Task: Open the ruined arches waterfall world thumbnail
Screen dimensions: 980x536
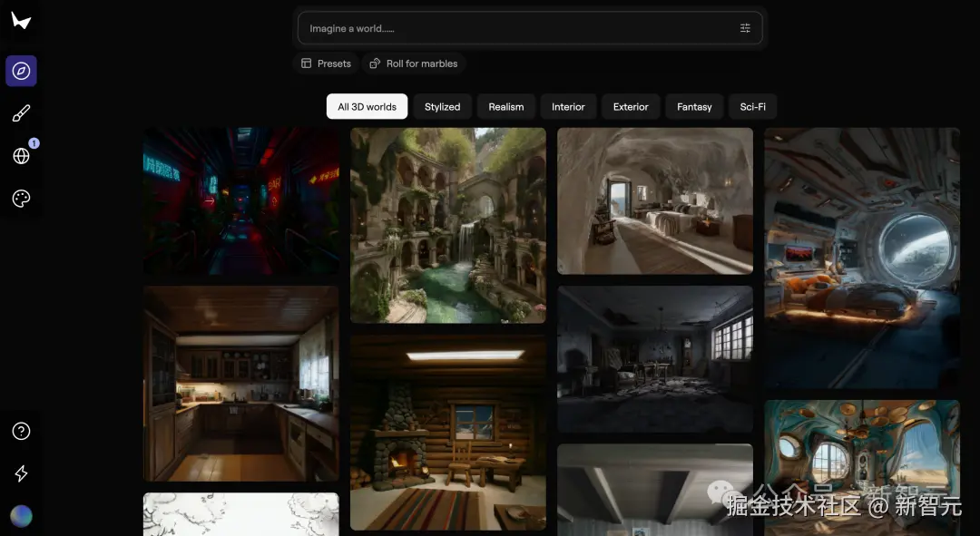Action: coord(448,226)
